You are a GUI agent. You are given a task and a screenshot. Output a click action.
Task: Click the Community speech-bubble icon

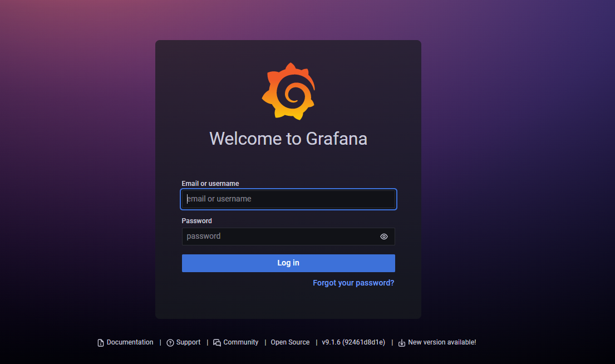click(x=217, y=342)
